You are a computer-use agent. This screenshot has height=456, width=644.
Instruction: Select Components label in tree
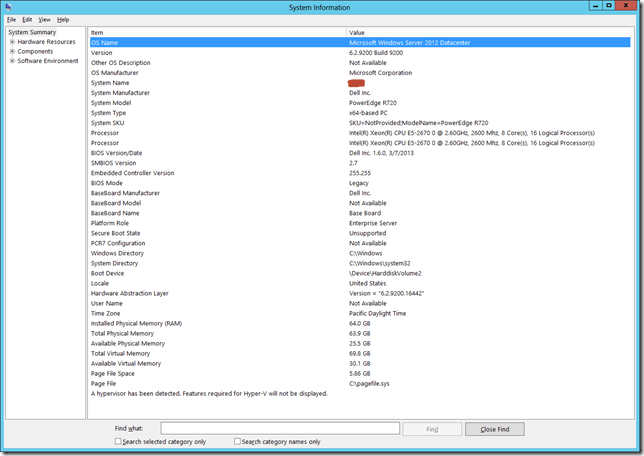(35, 51)
